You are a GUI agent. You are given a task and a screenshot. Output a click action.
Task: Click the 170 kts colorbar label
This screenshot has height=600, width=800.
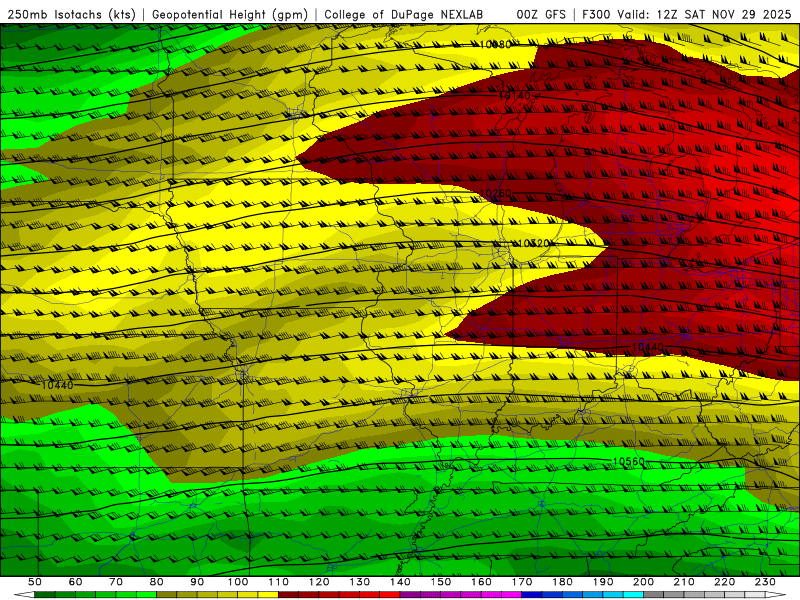pos(522,582)
